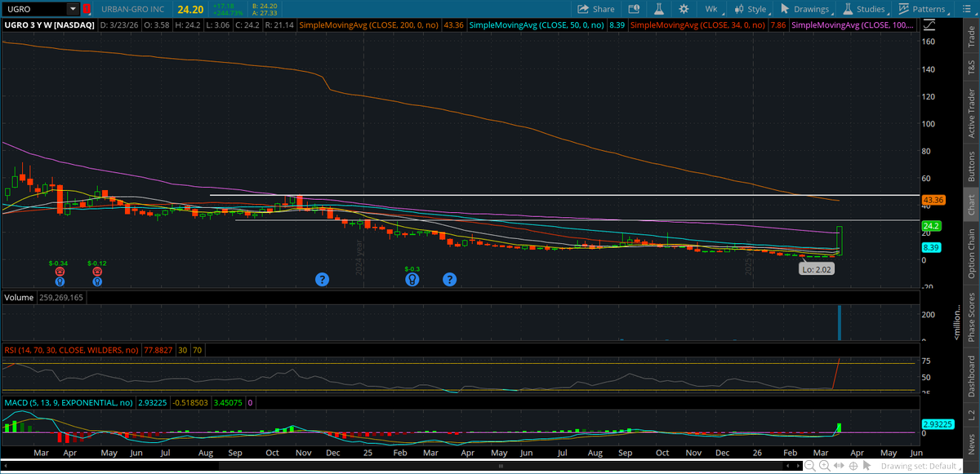The height and width of the screenshot is (474, 980).
Task: Open the Trade sidebar tab
Action: tap(971, 37)
